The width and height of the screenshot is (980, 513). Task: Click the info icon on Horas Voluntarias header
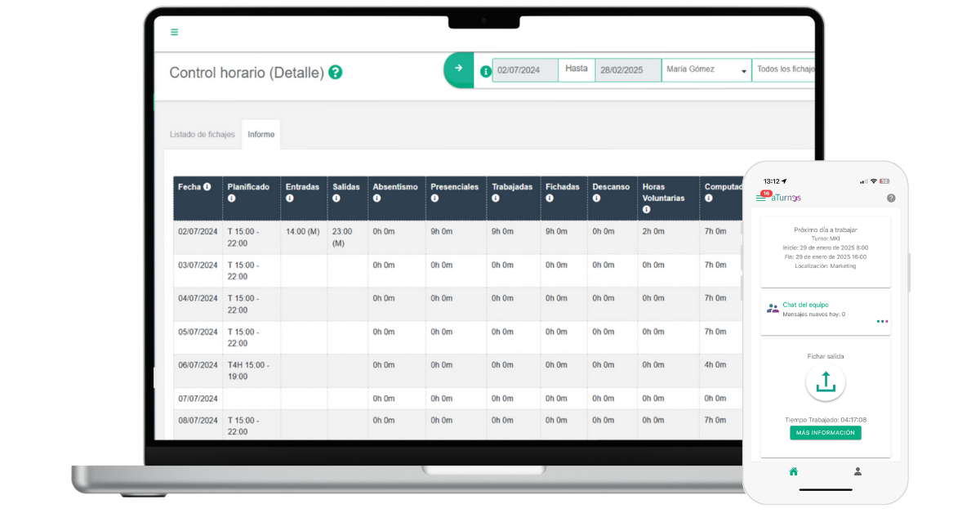coord(646,209)
